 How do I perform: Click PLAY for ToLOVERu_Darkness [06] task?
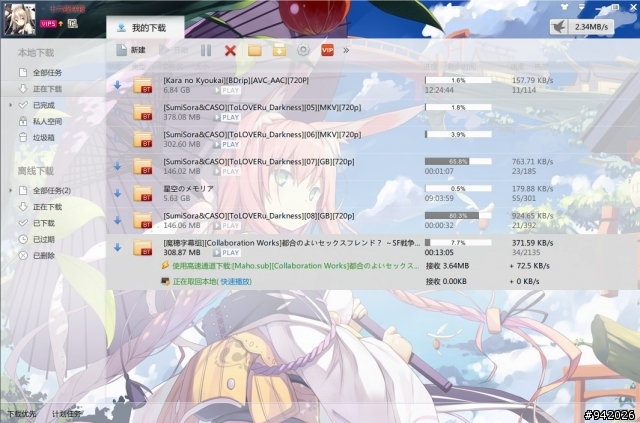[227, 144]
